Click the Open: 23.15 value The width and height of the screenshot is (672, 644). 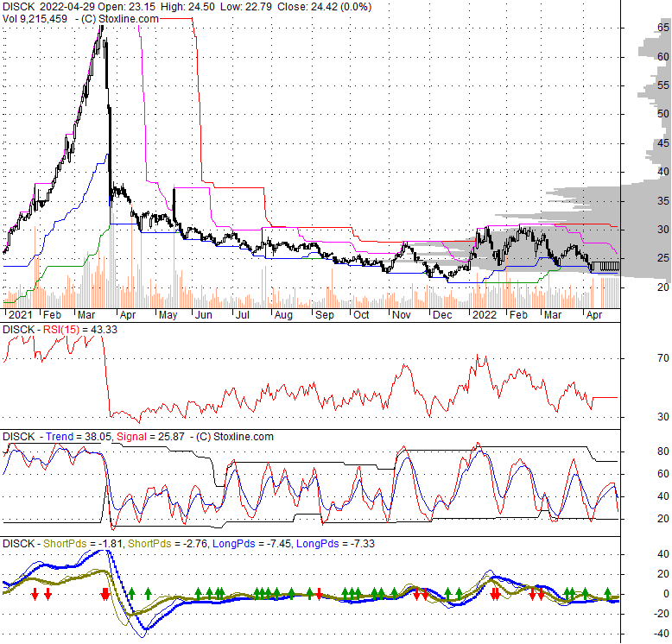126,7
